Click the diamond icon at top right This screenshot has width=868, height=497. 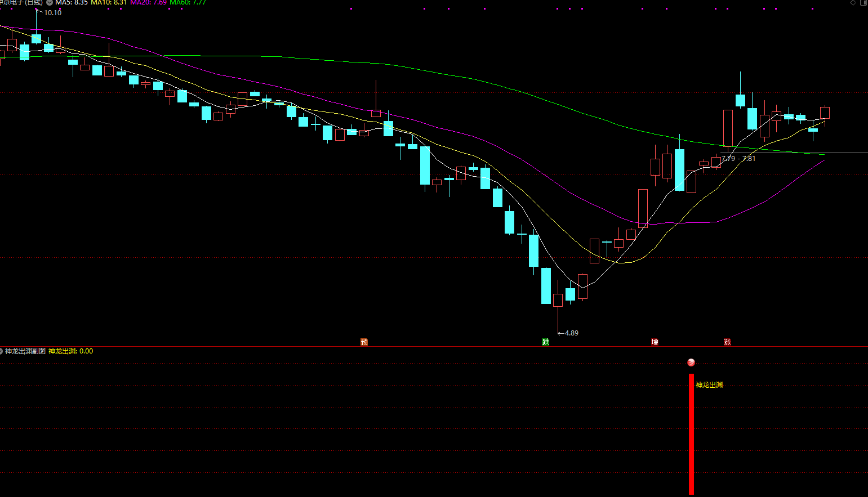click(x=853, y=3)
